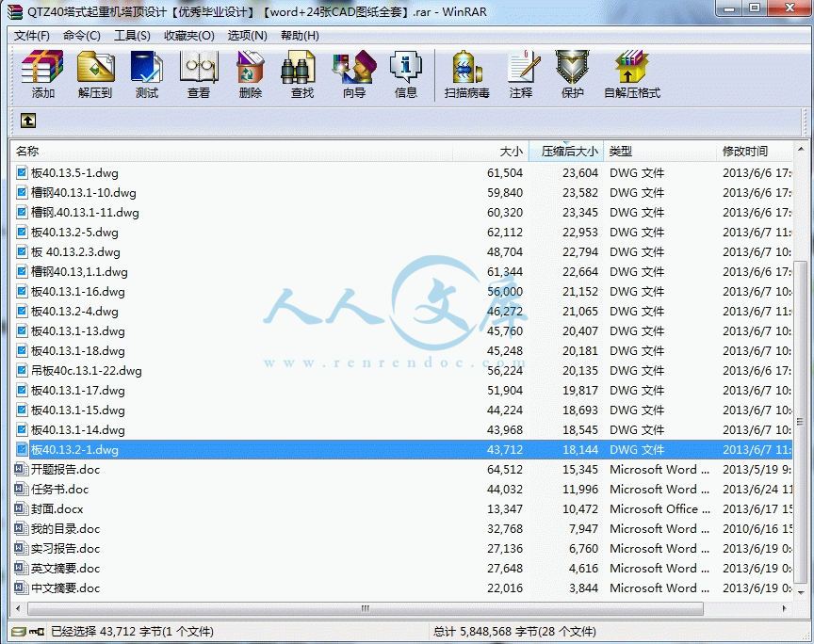Open the 选项(N) menu
Screen dimensions: 814x644
click(247, 35)
